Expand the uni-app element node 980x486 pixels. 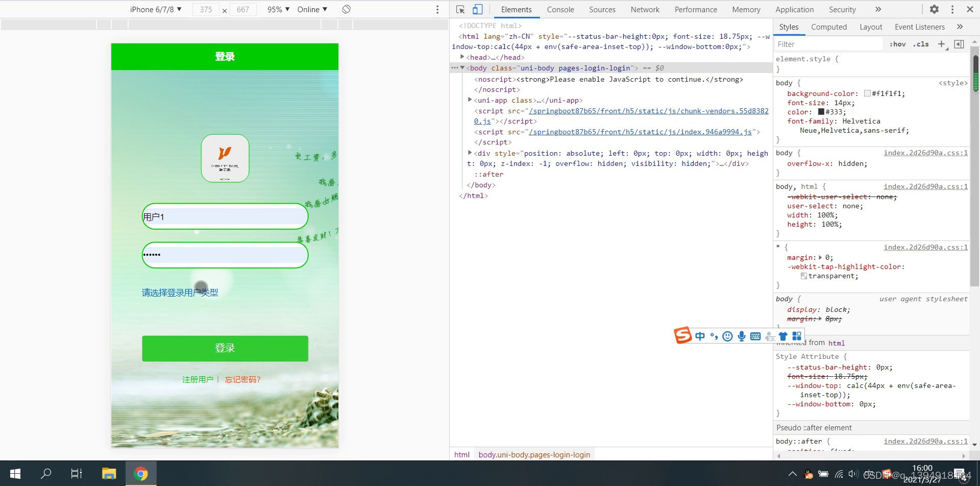[470, 100]
